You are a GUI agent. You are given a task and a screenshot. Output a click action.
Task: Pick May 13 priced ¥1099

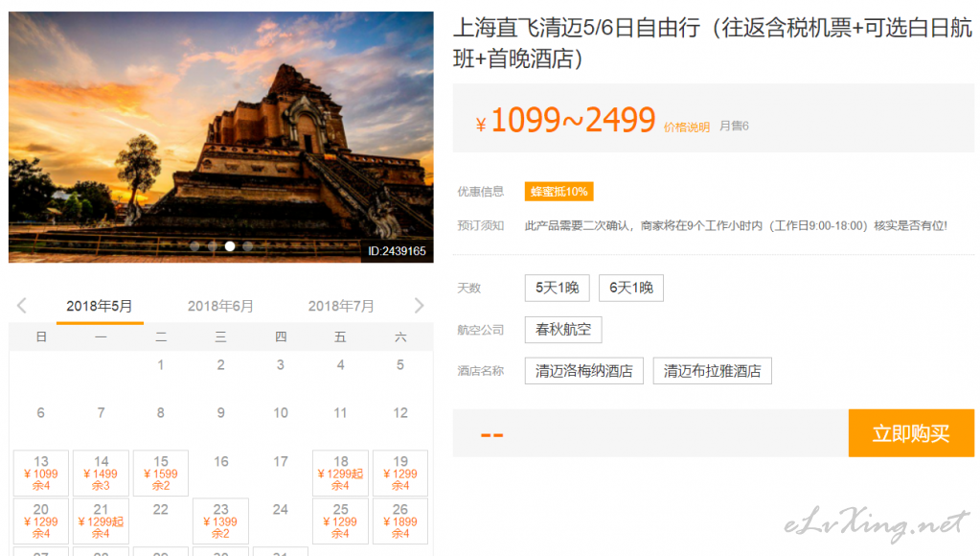tap(41, 473)
